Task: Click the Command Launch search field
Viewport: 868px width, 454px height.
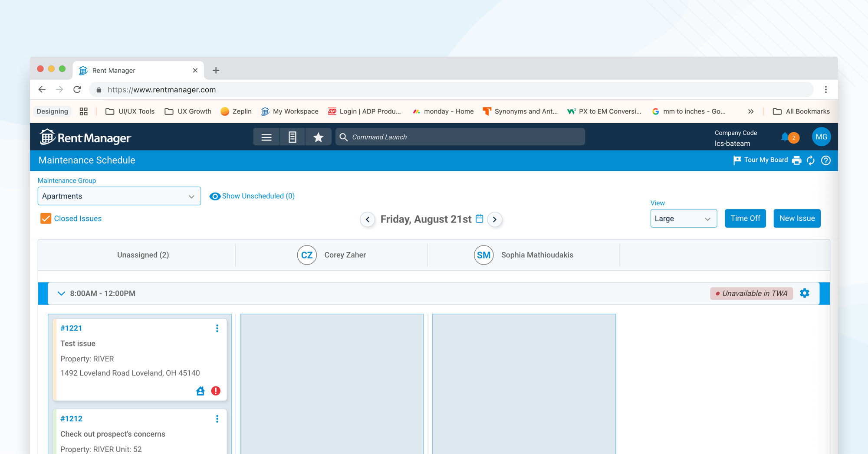Action: pyautogui.click(x=460, y=137)
